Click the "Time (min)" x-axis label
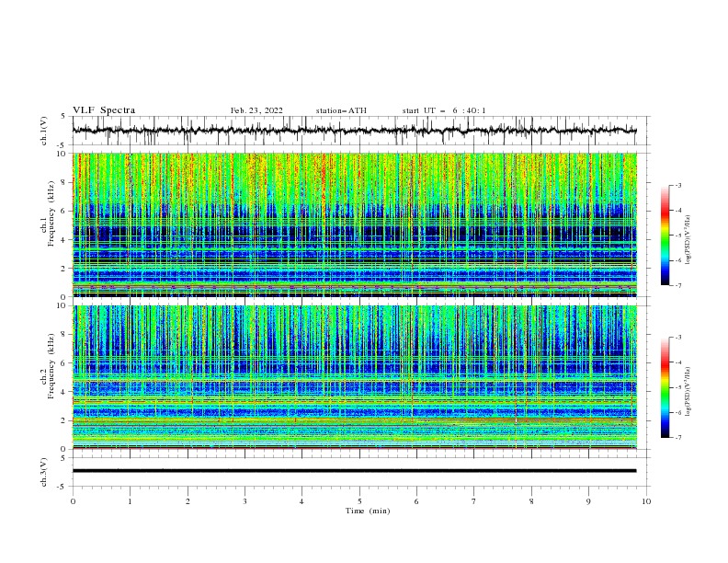The height and width of the screenshot is (563, 728). [x=368, y=511]
